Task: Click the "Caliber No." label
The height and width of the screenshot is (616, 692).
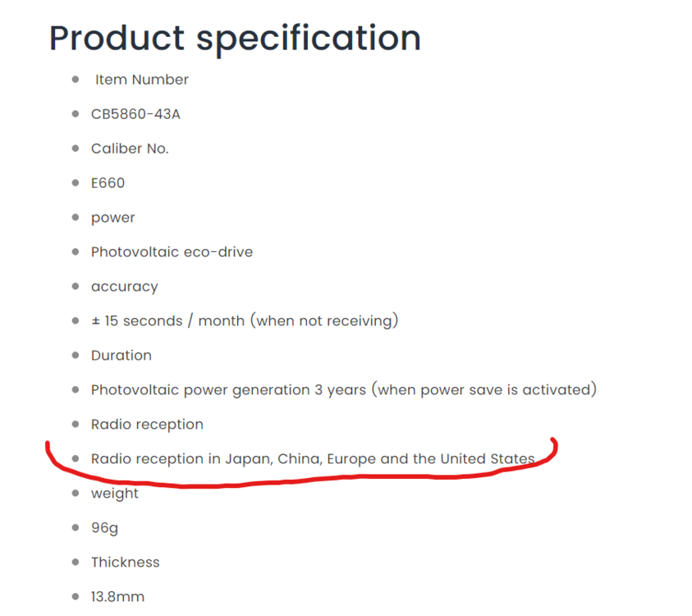Action: [130, 149]
